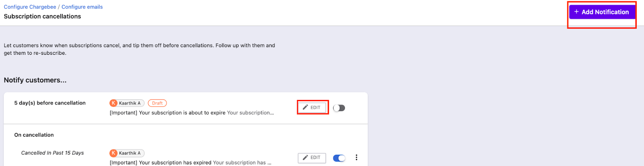This screenshot has width=644, height=166.
Task: Click the Subscription cancellations page title
Action: coord(42,17)
